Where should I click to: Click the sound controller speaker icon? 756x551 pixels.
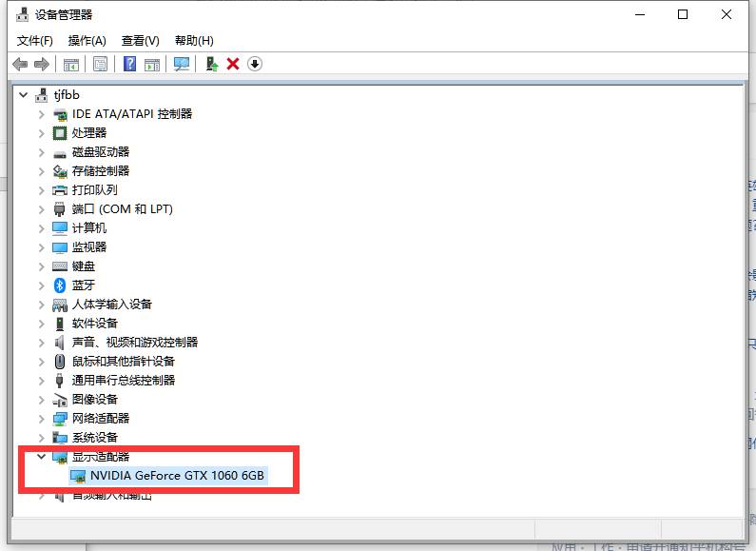pyautogui.click(x=59, y=342)
